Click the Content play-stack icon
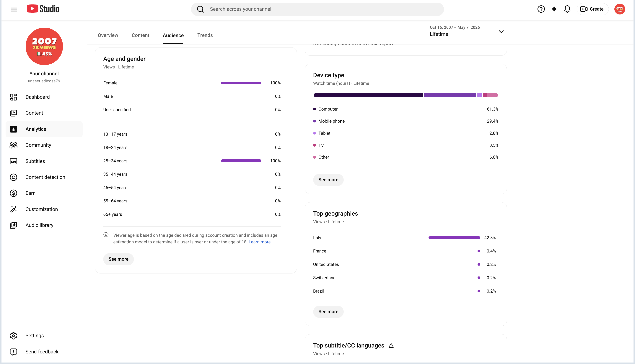The image size is (635, 364). 14,113
